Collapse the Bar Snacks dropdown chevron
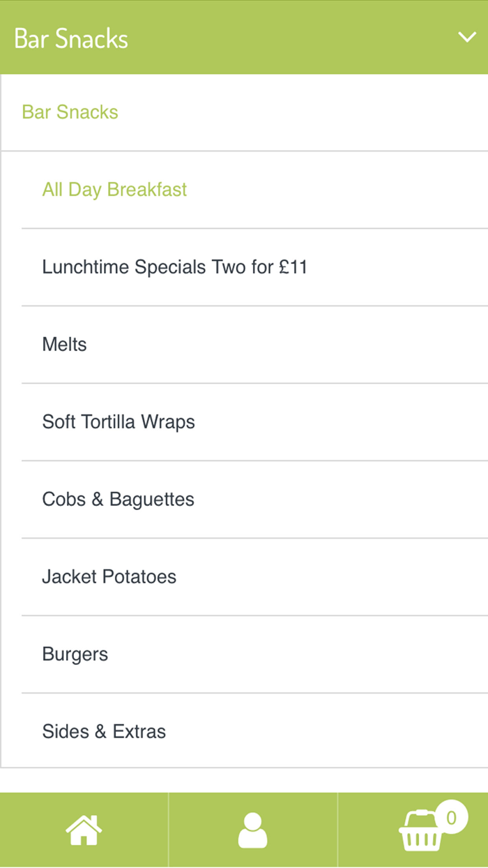Screen dimensions: 488x868 pyautogui.click(x=466, y=37)
